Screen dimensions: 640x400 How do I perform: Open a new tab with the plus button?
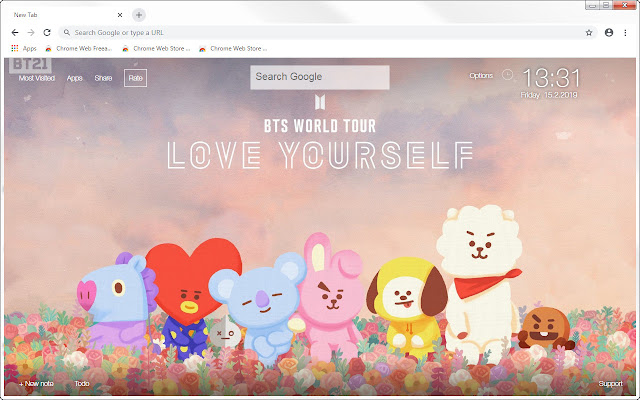139,15
